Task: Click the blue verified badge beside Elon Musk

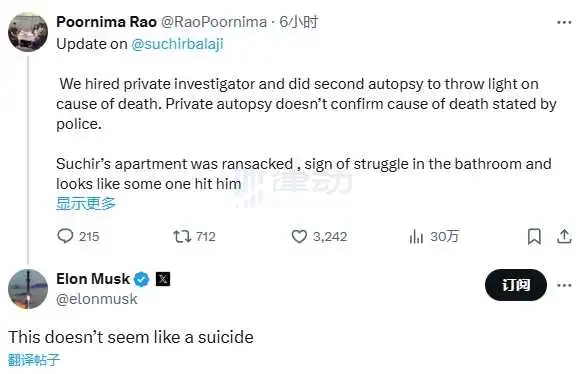Action: (x=142, y=279)
